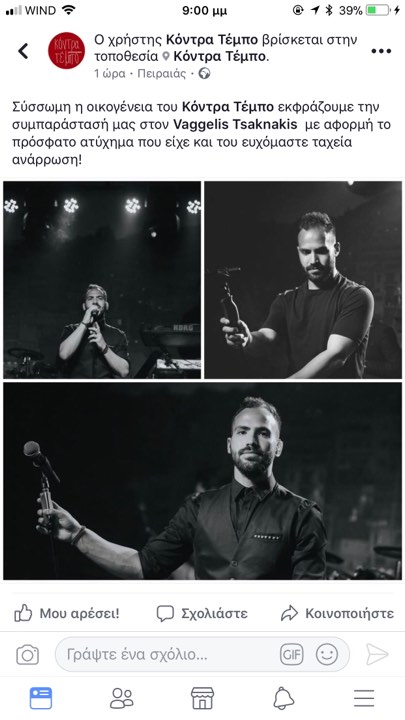Tap the back arrow icon
This screenshot has height=720, width=405.
pos(23,51)
